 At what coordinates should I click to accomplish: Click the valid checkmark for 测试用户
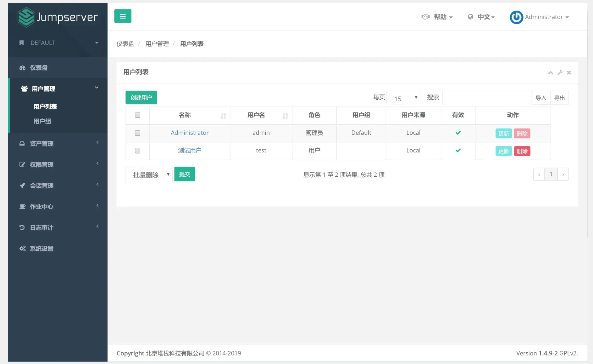pos(458,151)
